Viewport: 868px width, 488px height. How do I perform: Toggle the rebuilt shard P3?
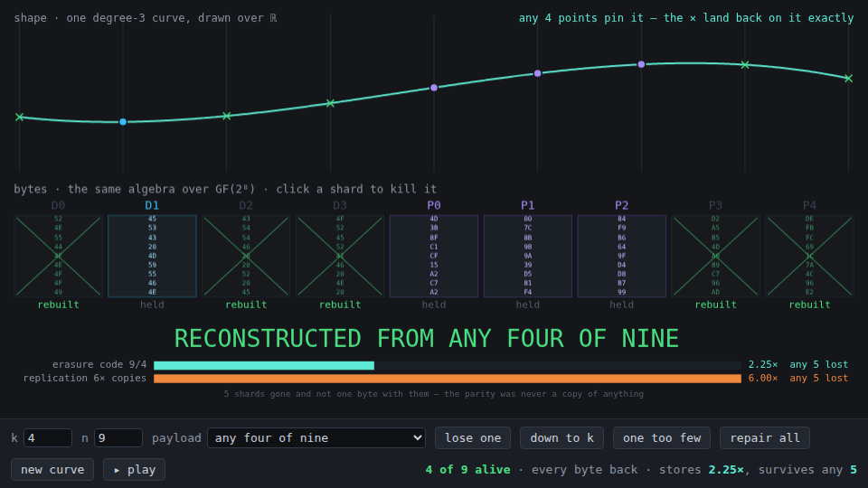click(x=716, y=256)
